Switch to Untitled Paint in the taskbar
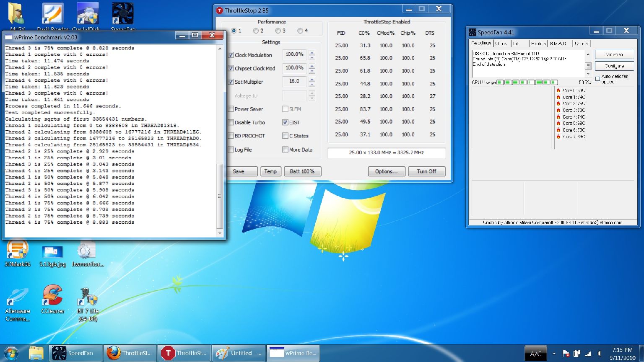The image size is (644, 362). pos(239,353)
